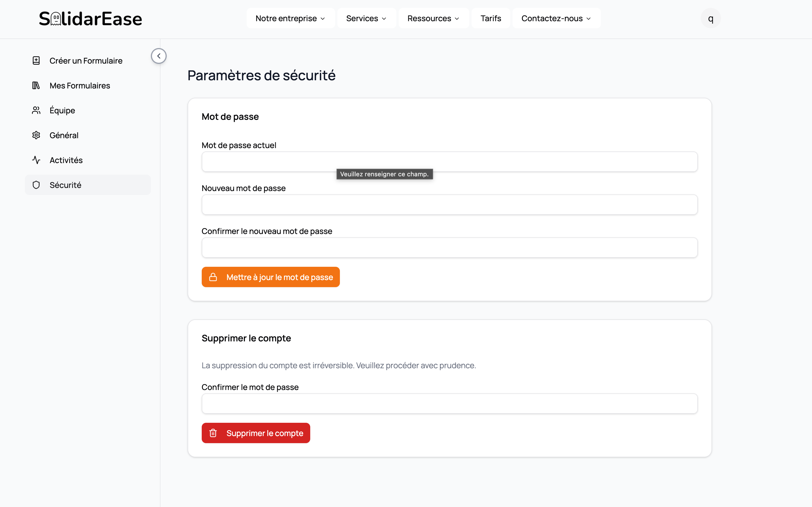
Task: Select the Créer un Formulaire icon
Action: point(36,60)
